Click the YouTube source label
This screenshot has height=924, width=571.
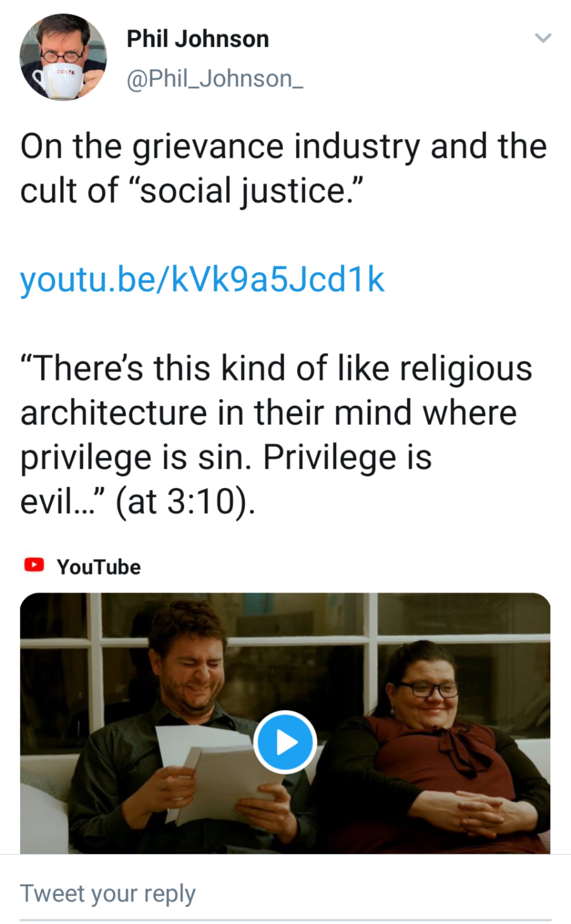pos(98,567)
